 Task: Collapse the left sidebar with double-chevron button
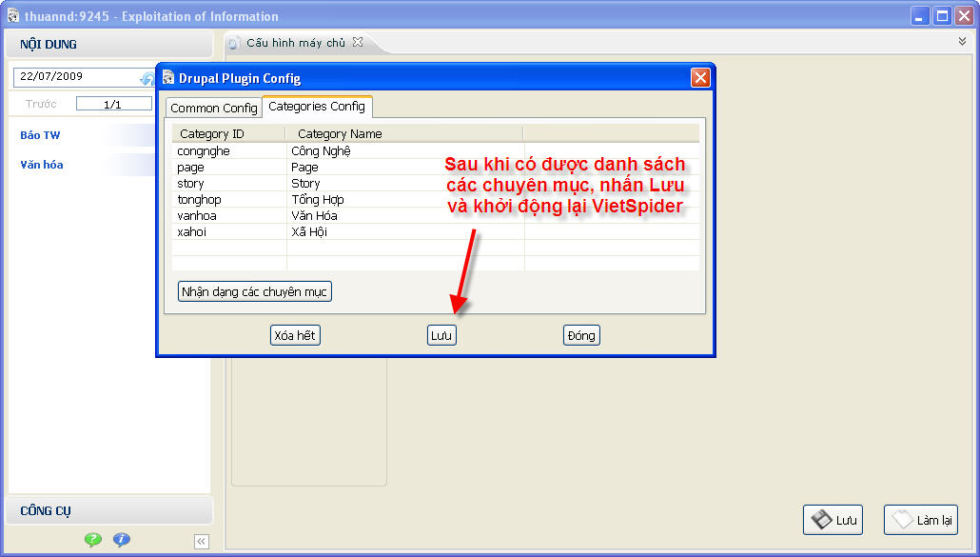[201, 542]
